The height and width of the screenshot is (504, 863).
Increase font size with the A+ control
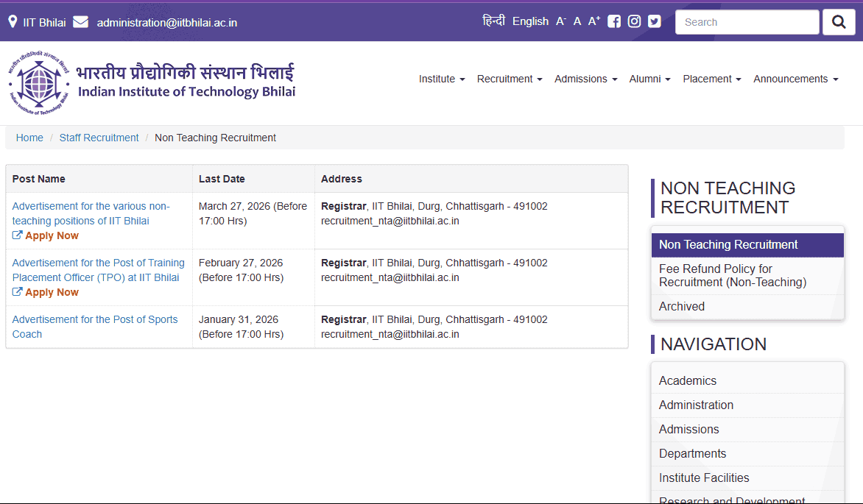click(x=593, y=21)
